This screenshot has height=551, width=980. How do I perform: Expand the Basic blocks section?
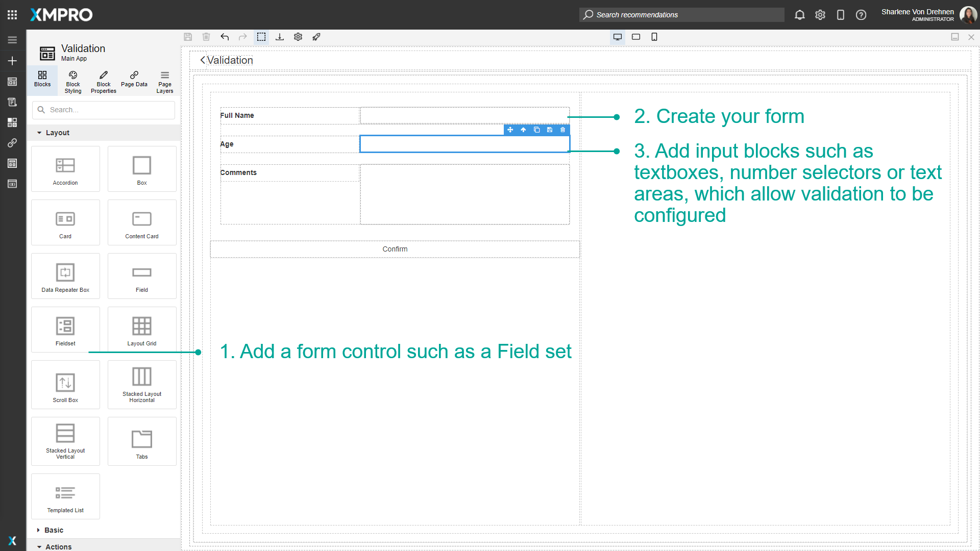[53, 530]
